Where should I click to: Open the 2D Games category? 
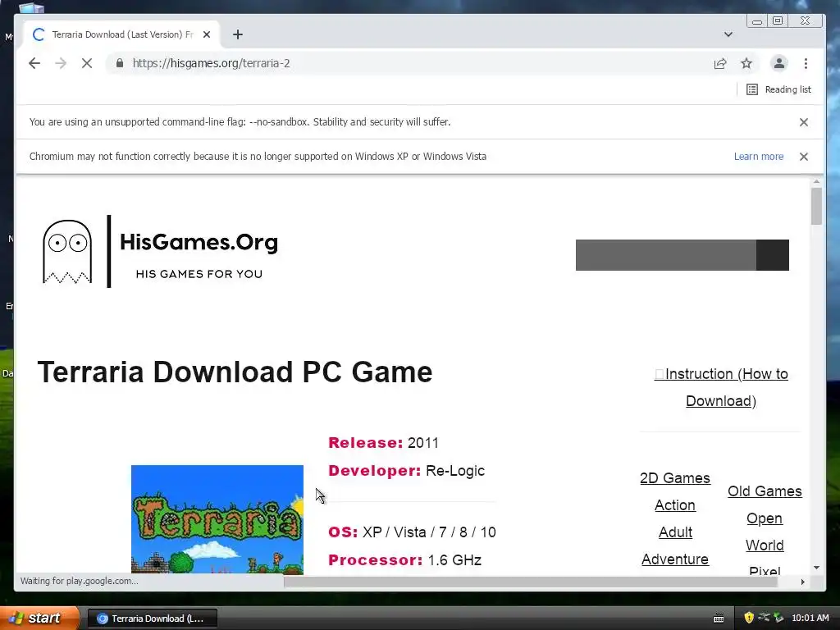click(x=675, y=478)
